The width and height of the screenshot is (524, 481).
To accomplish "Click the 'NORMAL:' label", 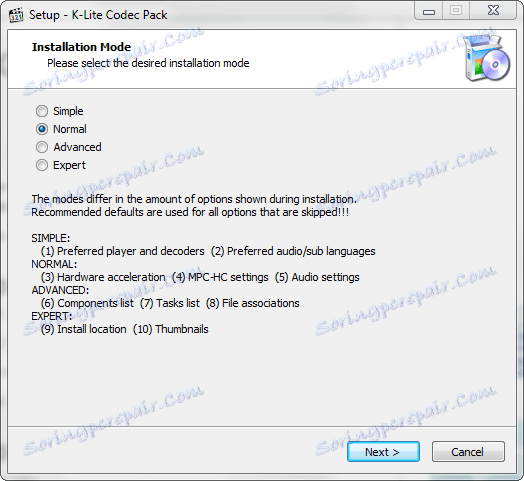I will tap(54, 264).
